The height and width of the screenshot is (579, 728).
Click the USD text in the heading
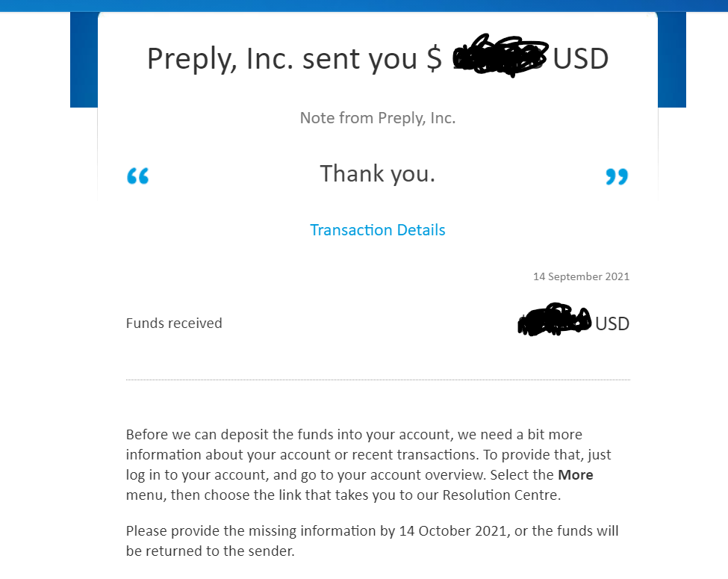(580, 58)
